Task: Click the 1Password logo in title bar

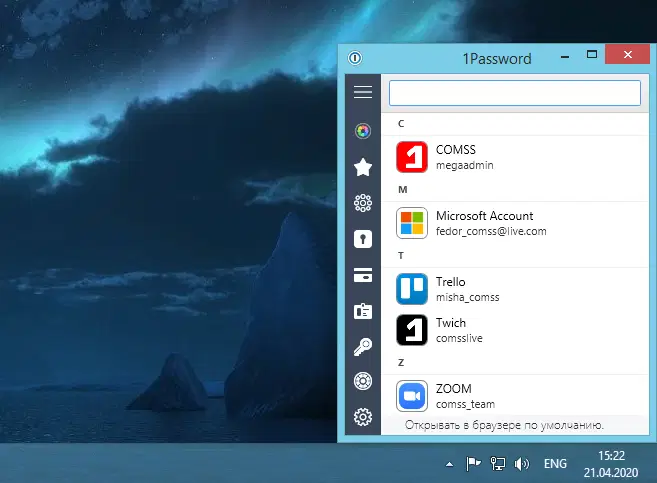Action: [x=355, y=58]
